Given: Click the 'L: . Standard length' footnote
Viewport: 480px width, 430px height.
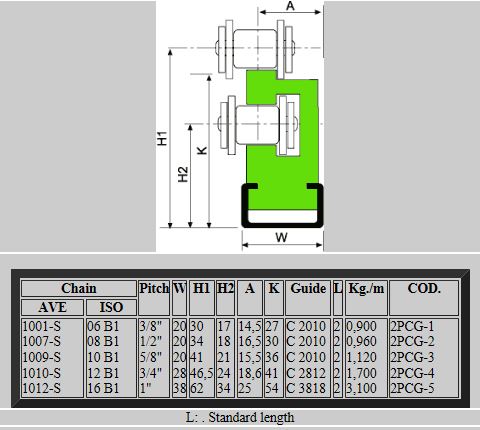Looking at the screenshot, I should point(240,417).
